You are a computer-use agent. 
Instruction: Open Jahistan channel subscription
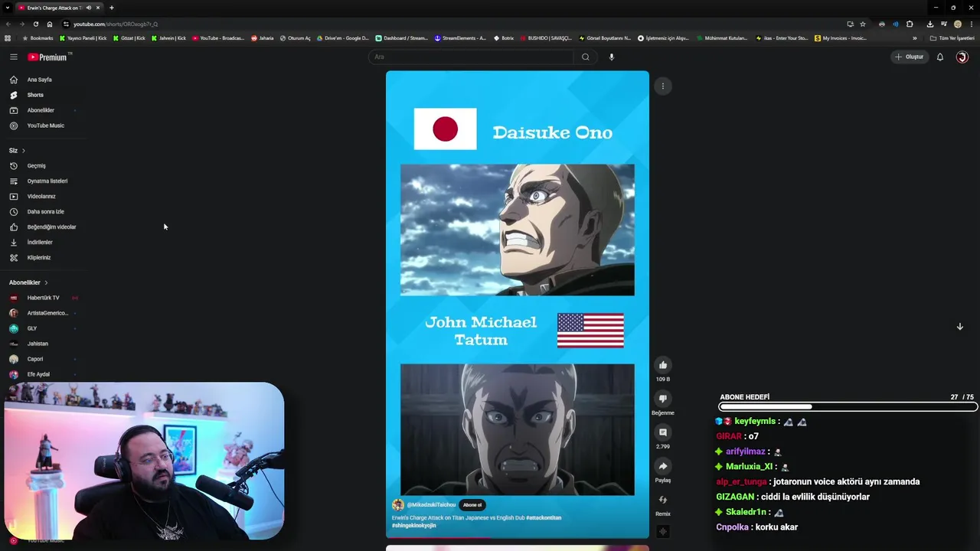[x=38, y=344]
